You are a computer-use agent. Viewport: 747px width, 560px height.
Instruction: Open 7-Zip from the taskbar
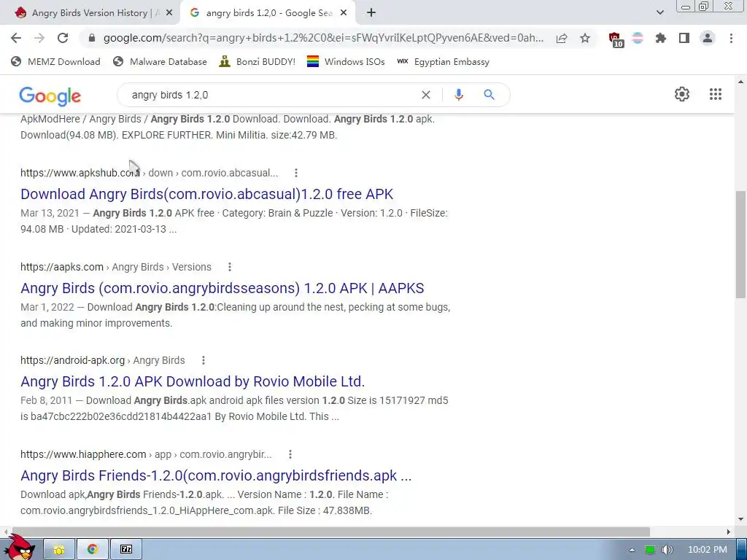click(x=126, y=550)
